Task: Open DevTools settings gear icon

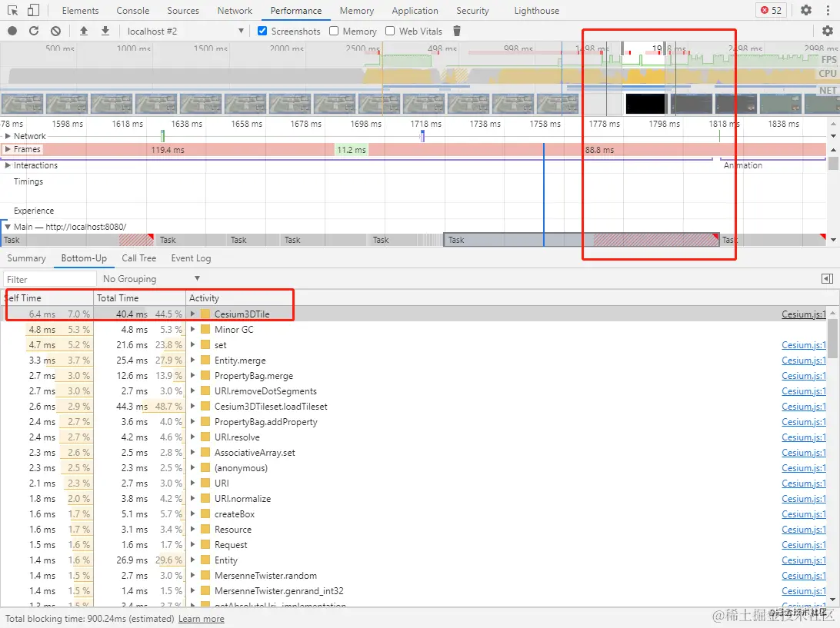Action: pyautogui.click(x=805, y=10)
